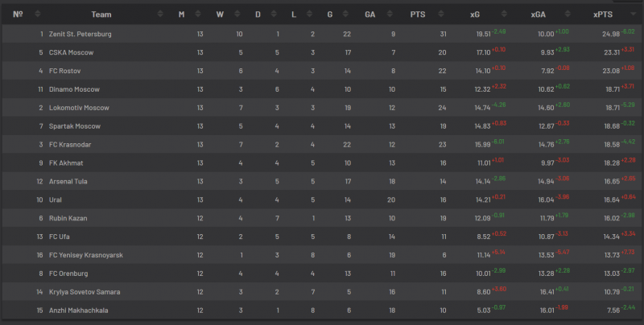The image size is (644, 325).
Task: Click the Anzhi Makhachkala team name
Action: [78, 311]
